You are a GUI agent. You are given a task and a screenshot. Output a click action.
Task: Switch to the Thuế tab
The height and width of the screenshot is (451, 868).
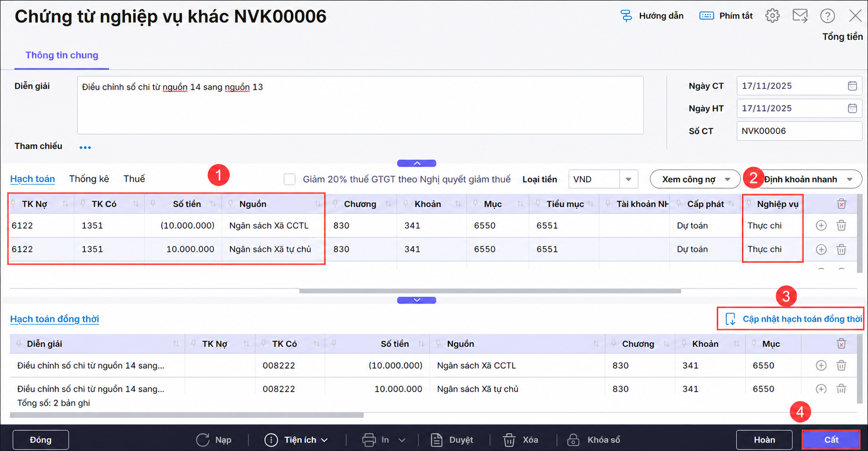point(134,179)
